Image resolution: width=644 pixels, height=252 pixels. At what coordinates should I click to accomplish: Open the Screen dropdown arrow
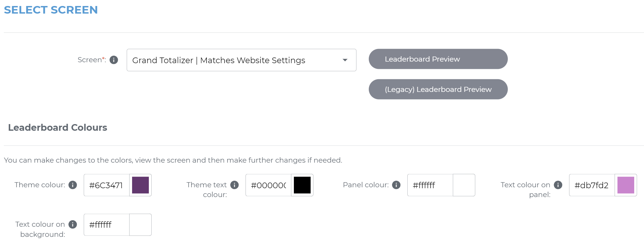click(345, 60)
